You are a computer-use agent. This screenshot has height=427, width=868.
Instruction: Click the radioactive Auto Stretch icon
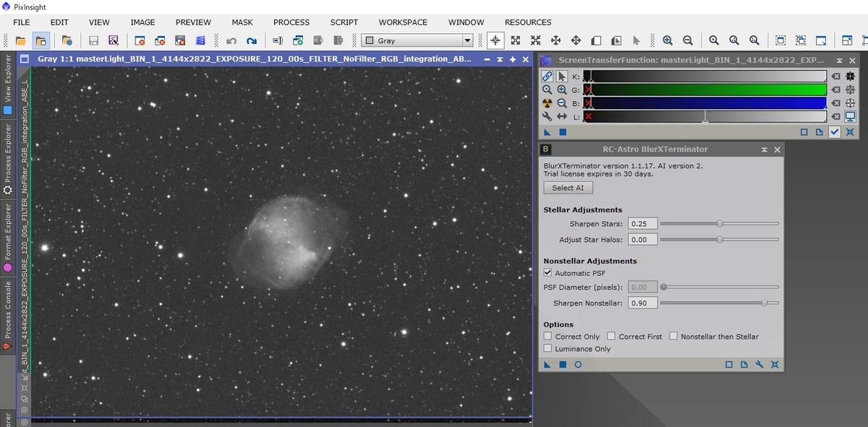tap(548, 103)
